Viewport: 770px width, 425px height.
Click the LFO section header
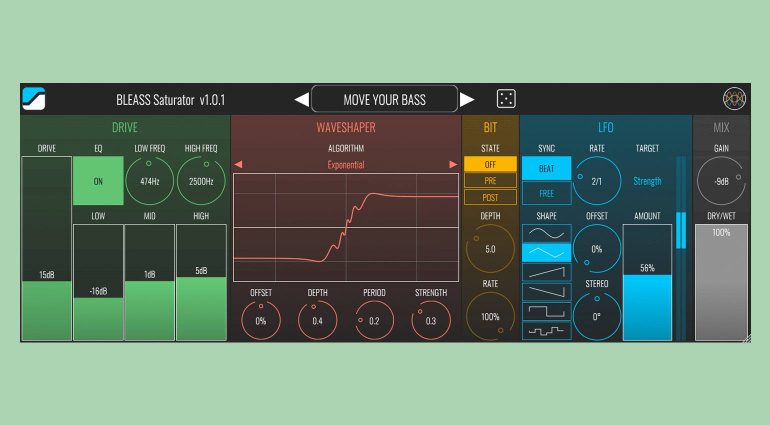(605, 128)
